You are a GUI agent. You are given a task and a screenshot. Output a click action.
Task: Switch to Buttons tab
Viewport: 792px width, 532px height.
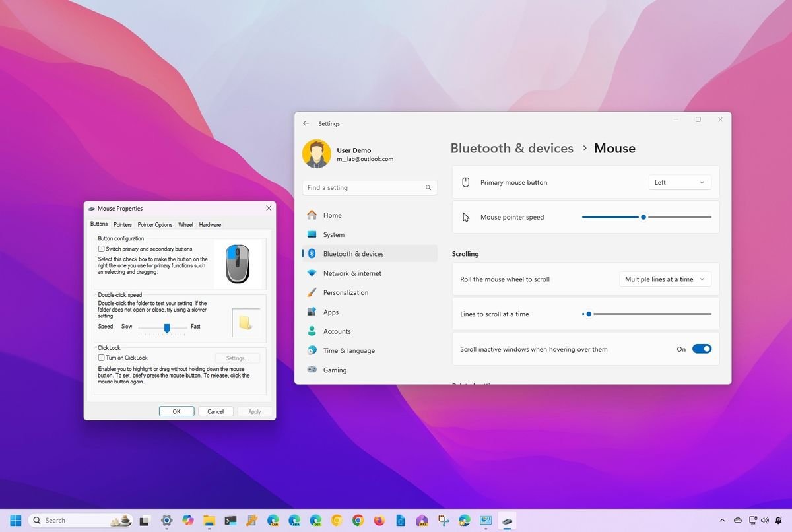[x=99, y=224]
